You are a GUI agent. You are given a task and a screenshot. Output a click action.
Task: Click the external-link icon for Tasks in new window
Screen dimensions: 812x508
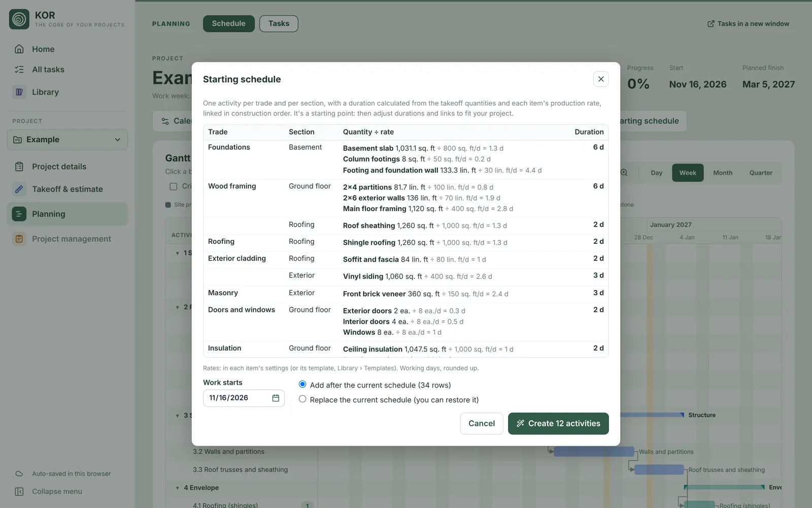pyautogui.click(x=711, y=24)
